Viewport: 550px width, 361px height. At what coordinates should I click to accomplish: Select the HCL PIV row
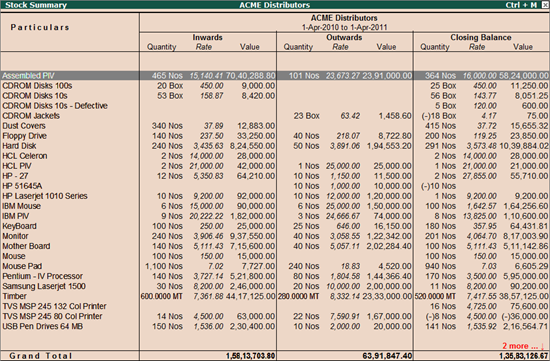click(16, 166)
